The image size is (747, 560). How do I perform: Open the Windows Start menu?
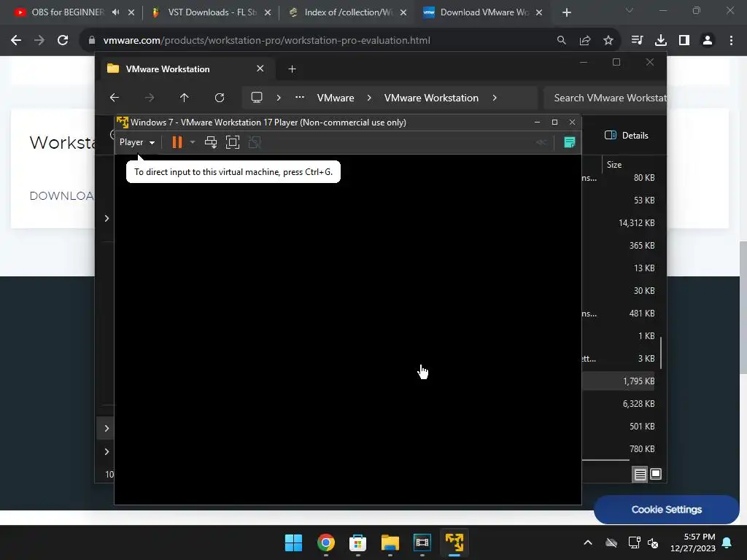pos(293,542)
